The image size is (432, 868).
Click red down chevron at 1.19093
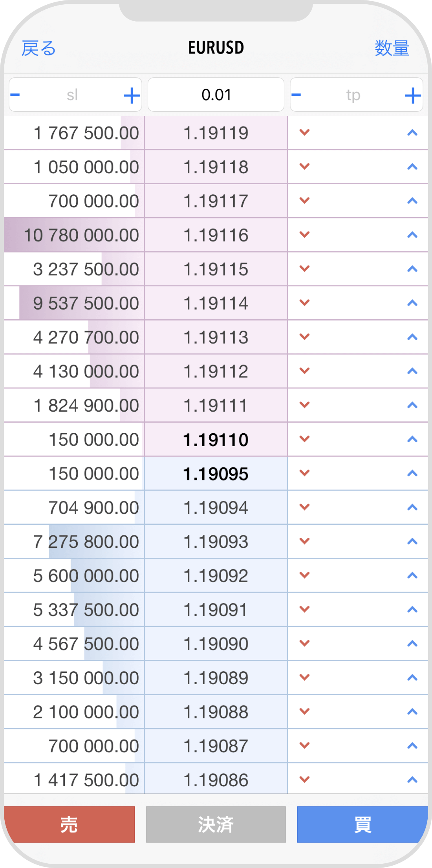[x=305, y=541]
